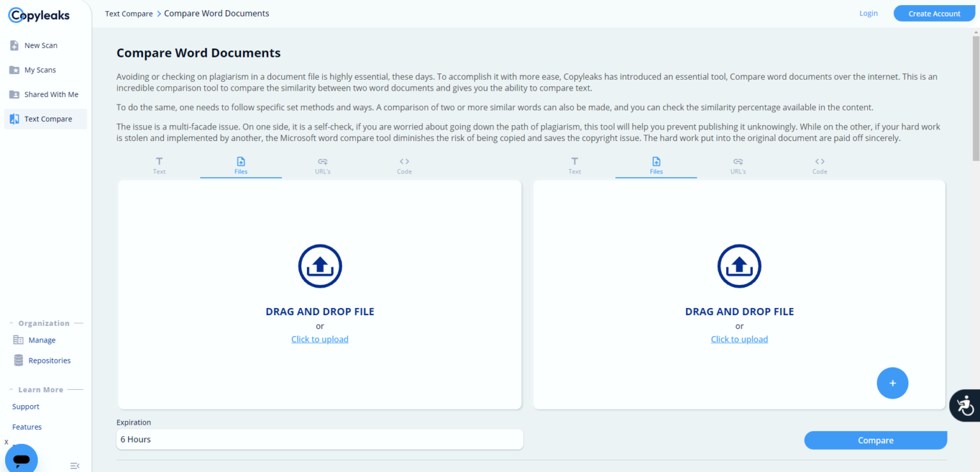Click Create Account button

point(934,13)
